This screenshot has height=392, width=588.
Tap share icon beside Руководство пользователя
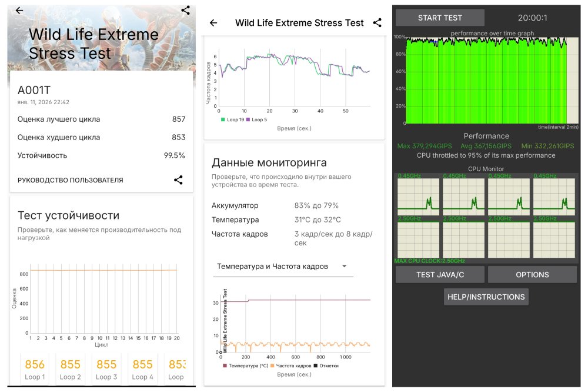coord(178,180)
